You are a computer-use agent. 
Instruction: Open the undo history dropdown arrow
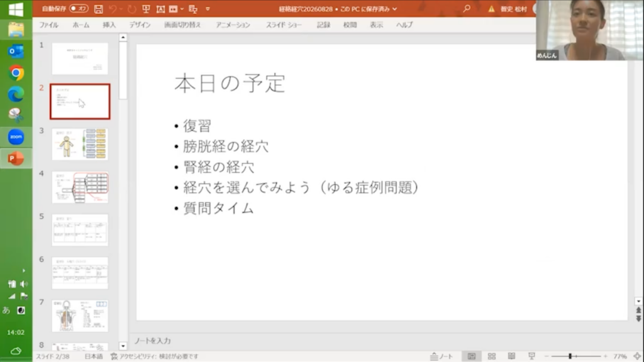[x=121, y=9]
